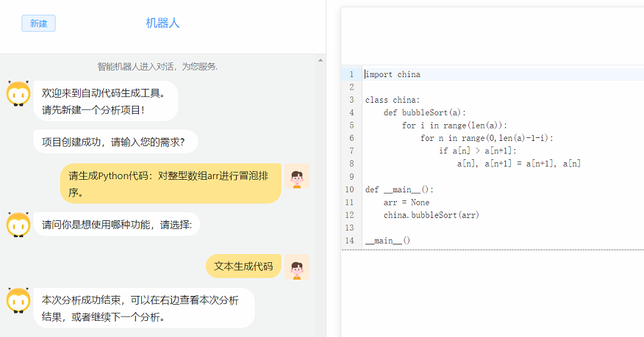644x337 pixels.
Task: Click the 机器人 header title
Action: click(162, 23)
